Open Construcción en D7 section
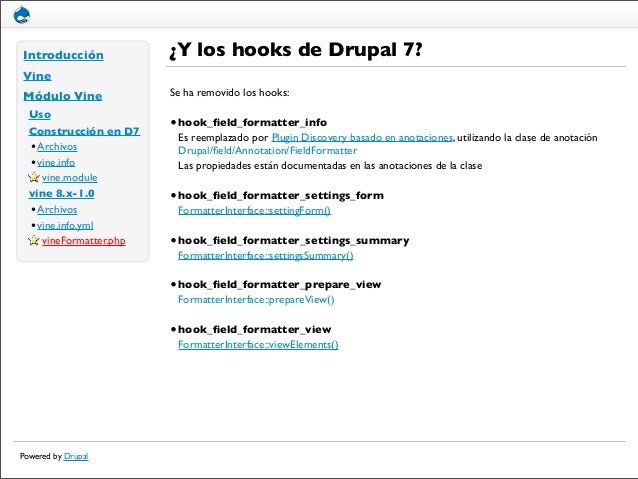This screenshot has width=638, height=479. (84, 131)
